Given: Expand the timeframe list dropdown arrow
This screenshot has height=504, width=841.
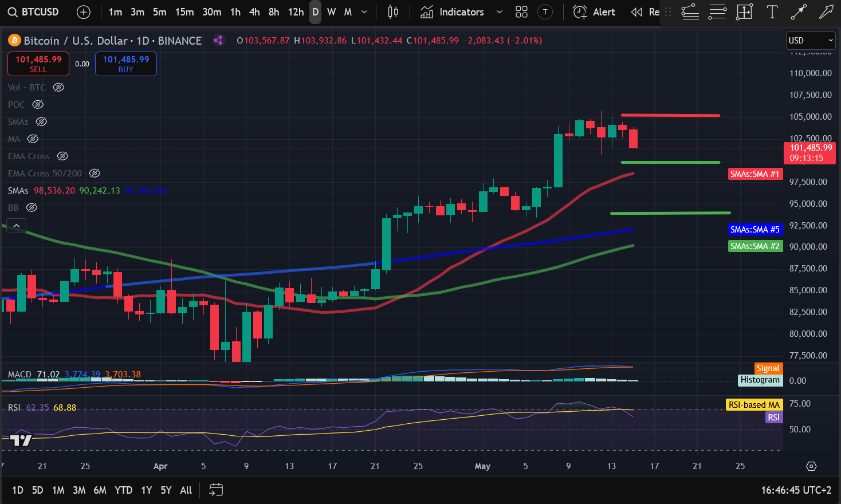Looking at the screenshot, I should coord(364,12).
